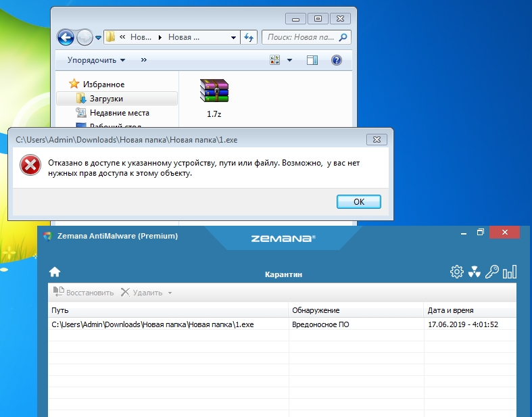Sort quarantine list by Путь column
532x417 pixels.
pos(168,310)
